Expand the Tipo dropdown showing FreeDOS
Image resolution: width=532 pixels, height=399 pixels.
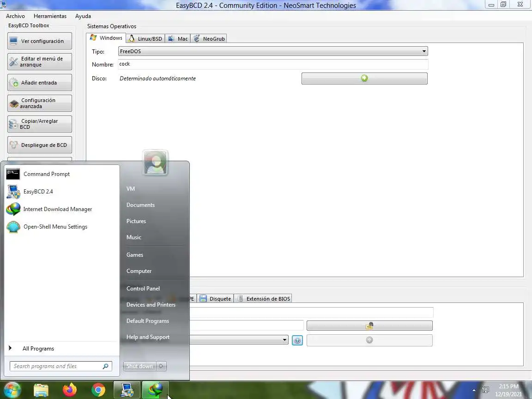pos(273,51)
